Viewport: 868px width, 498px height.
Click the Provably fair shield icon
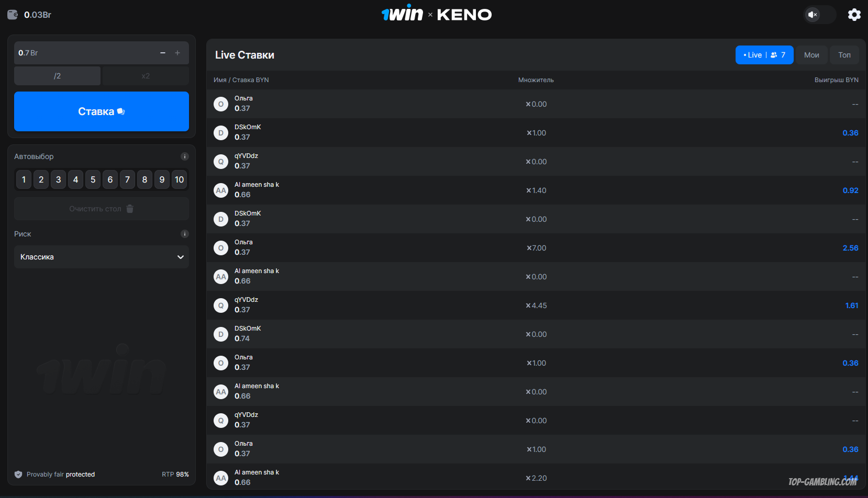tap(18, 474)
